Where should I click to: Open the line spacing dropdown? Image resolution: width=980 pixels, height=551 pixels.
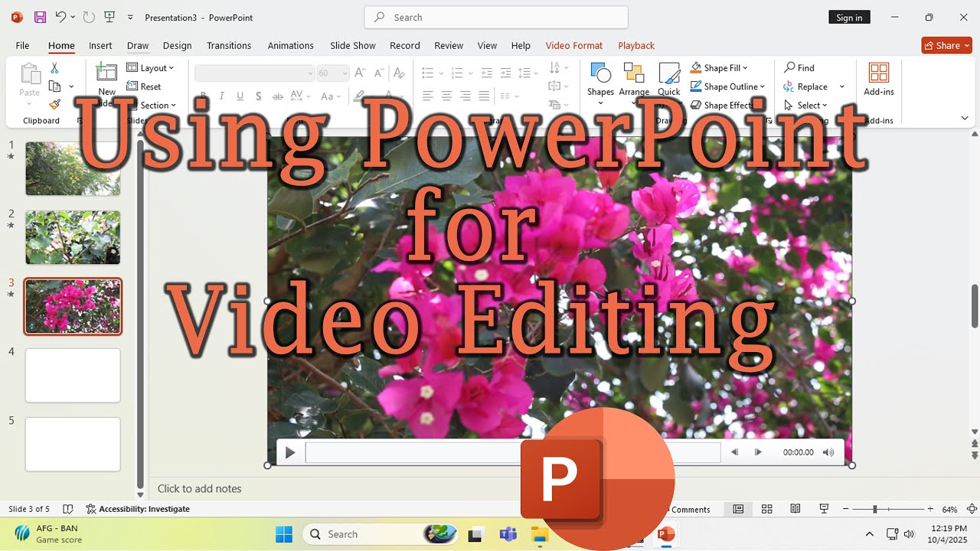click(x=528, y=73)
